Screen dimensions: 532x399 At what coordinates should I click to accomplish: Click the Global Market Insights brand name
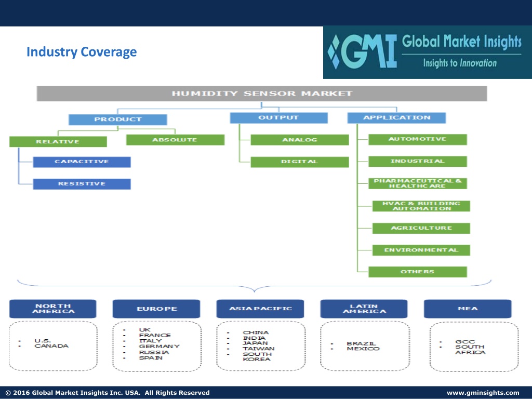click(x=462, y=42)
